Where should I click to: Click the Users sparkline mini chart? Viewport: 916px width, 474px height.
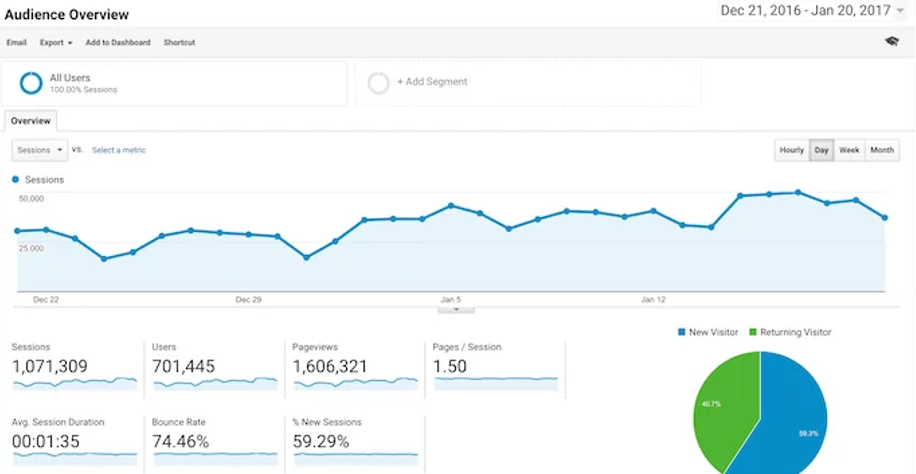pyautogui.click(x=214, y=382)
